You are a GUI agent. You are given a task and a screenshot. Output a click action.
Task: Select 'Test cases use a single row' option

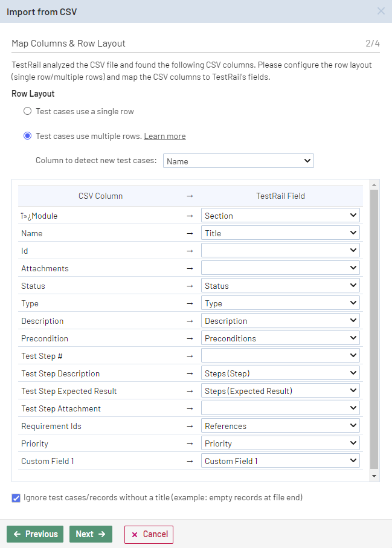(27, 111)
